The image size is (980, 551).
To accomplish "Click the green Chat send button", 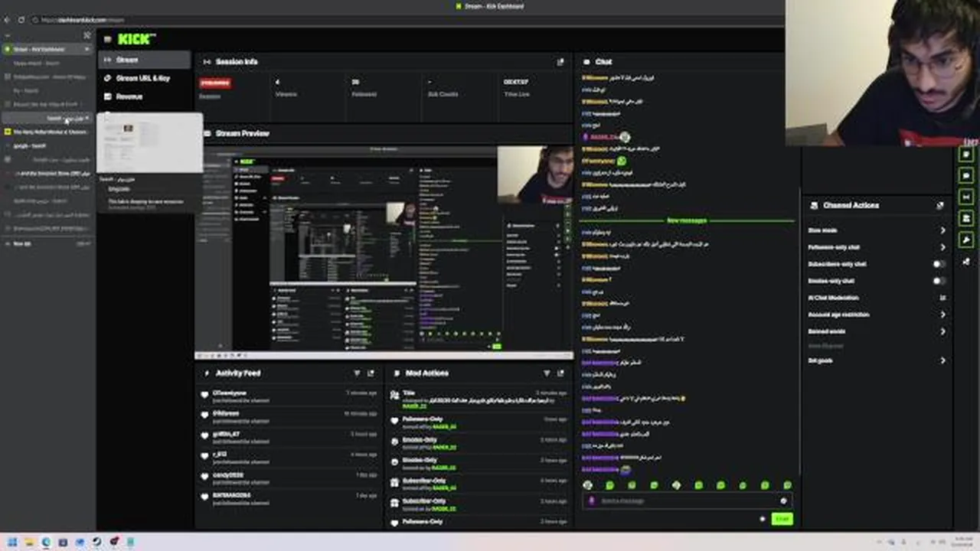I will [x=782, y=519].
